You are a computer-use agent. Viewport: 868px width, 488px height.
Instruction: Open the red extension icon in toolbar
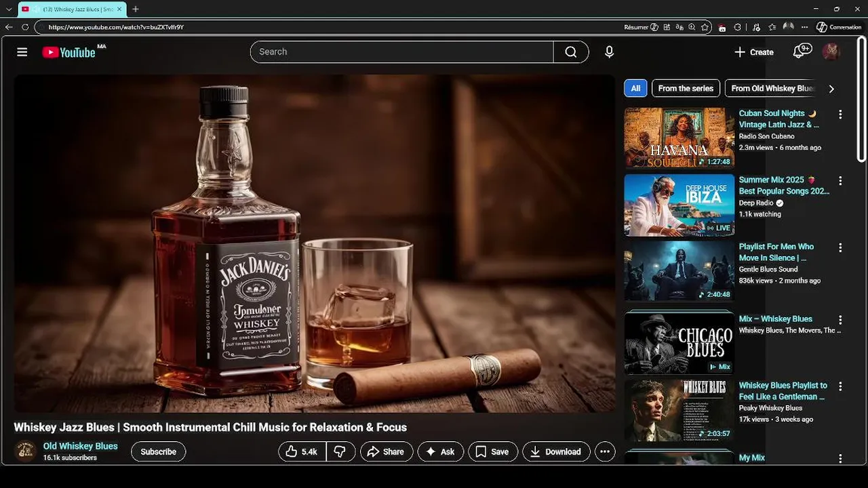pos(722,27)
